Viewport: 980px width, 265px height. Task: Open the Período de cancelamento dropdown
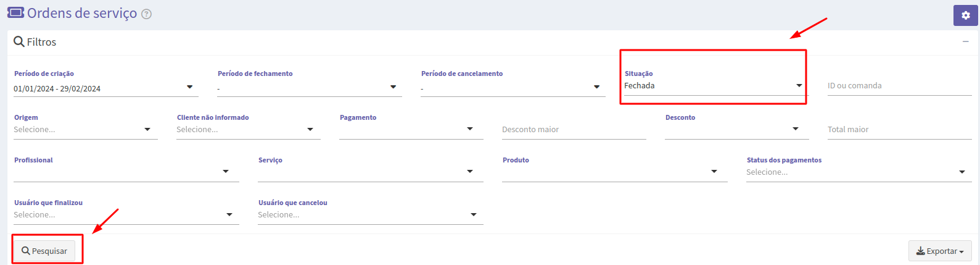513,88
